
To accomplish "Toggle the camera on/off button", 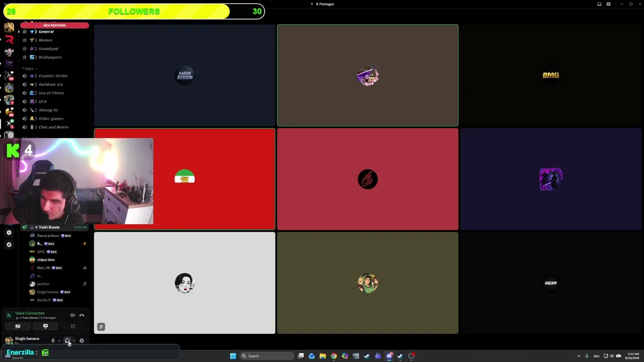I will 18,326.
